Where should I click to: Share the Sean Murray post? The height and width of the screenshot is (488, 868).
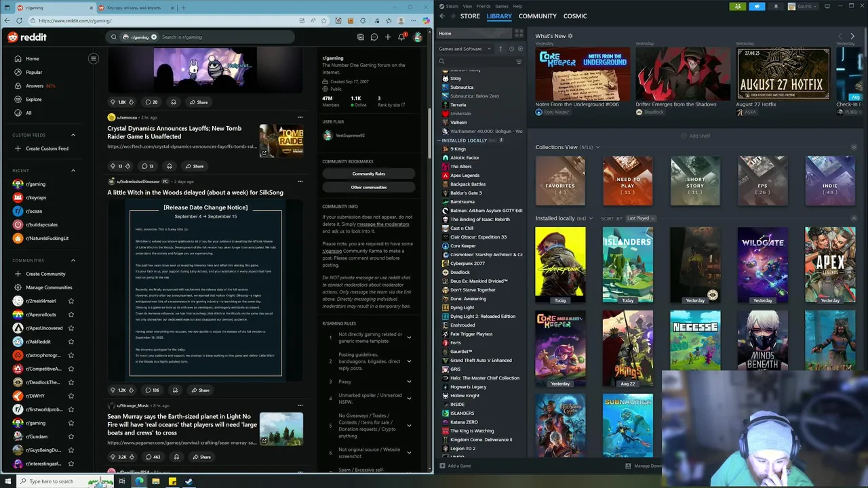pos(201,457)
